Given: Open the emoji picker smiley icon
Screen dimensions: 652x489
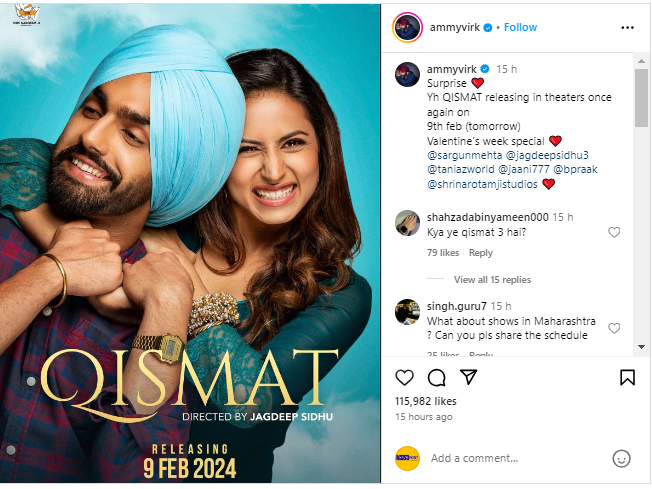Looking at the screenshot, I should click(x=621, y=459).
